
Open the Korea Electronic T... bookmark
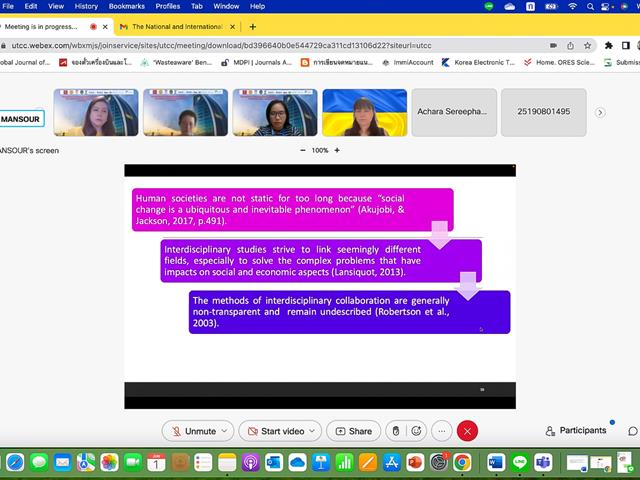pyautogui.click(x=478, y=62)
